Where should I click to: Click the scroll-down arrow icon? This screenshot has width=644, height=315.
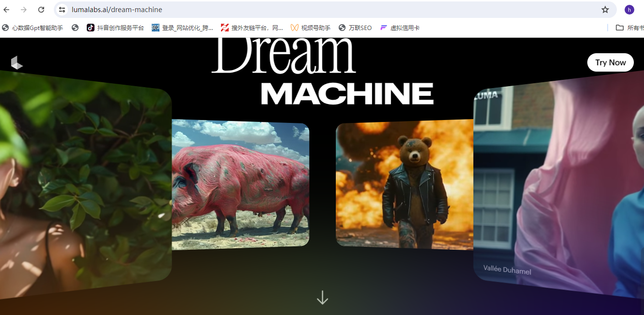click(322, 298)
